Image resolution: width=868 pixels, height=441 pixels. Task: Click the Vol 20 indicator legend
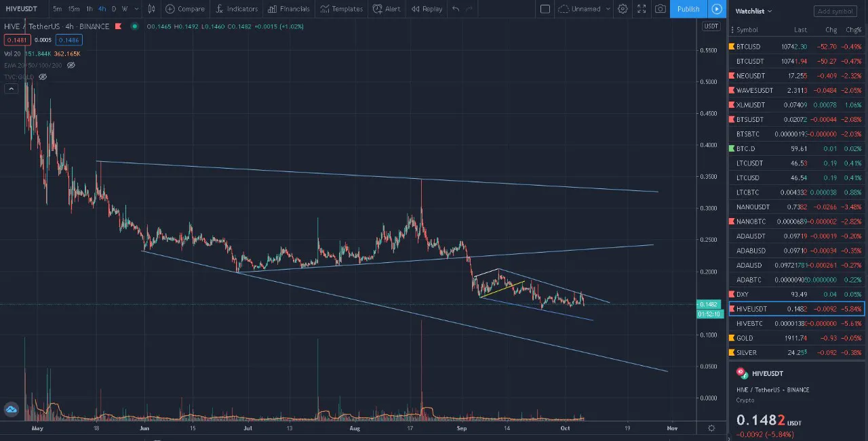pos(12,54)
